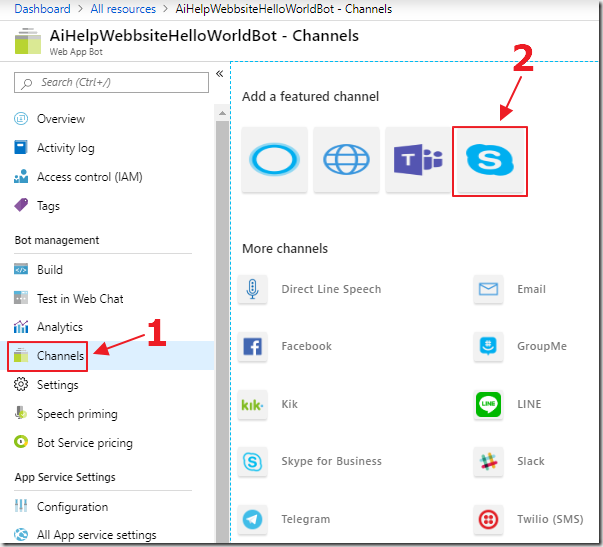This screenshot has width=603, height=547.
Task: Click the Settings sidebar label
Action: (x=58, y=385)
